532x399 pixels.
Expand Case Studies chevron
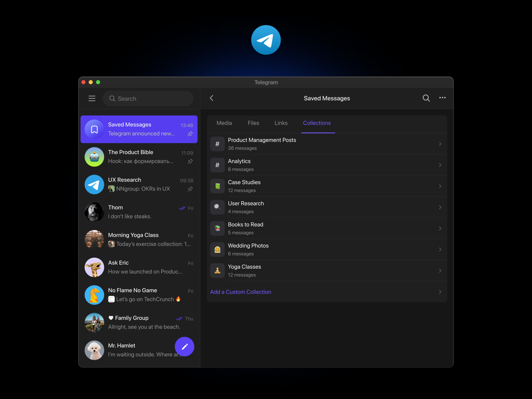440,186
